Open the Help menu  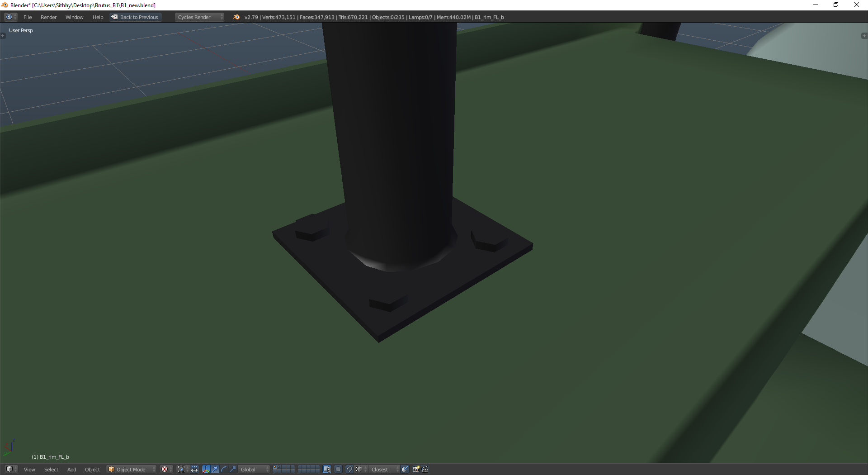(x=98, y=17)
